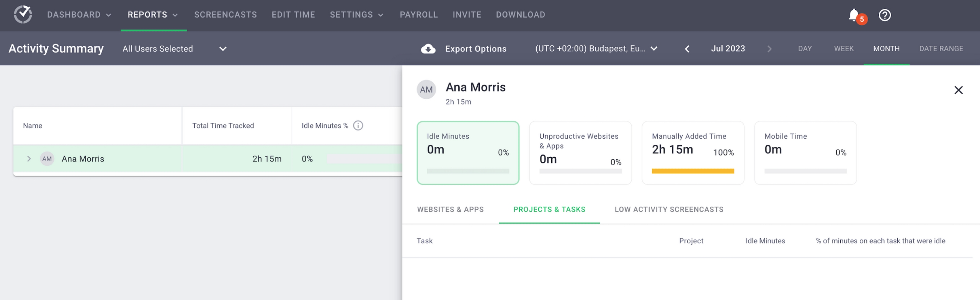Click Ana Morris name in table row
This screenshot has height=300, width=980.
coord(83,159)
